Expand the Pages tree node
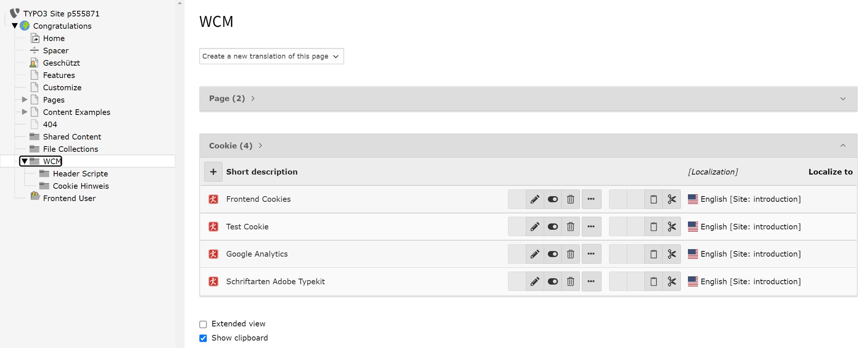Screen dimensions: 868x348 pyautogui.click(x=25, y=100)
